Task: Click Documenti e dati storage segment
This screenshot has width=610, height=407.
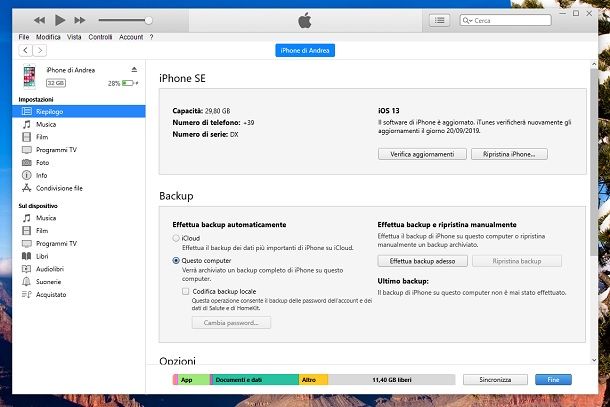Action: tap(256, 380)
